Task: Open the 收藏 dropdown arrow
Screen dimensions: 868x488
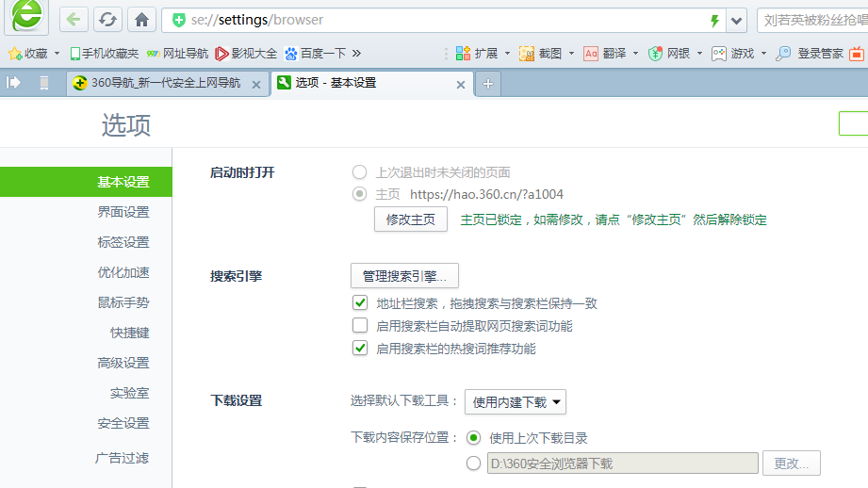Action: click(57, 54)
